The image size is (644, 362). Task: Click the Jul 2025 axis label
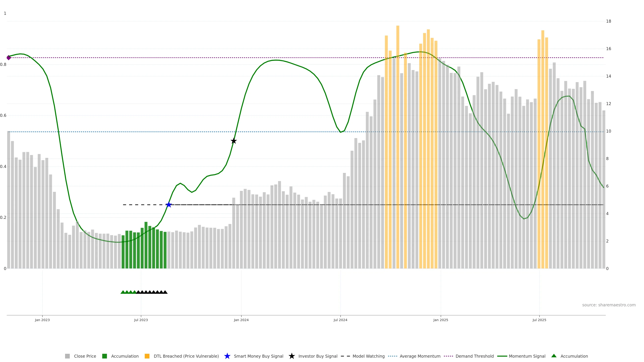[x=539, y=320]
